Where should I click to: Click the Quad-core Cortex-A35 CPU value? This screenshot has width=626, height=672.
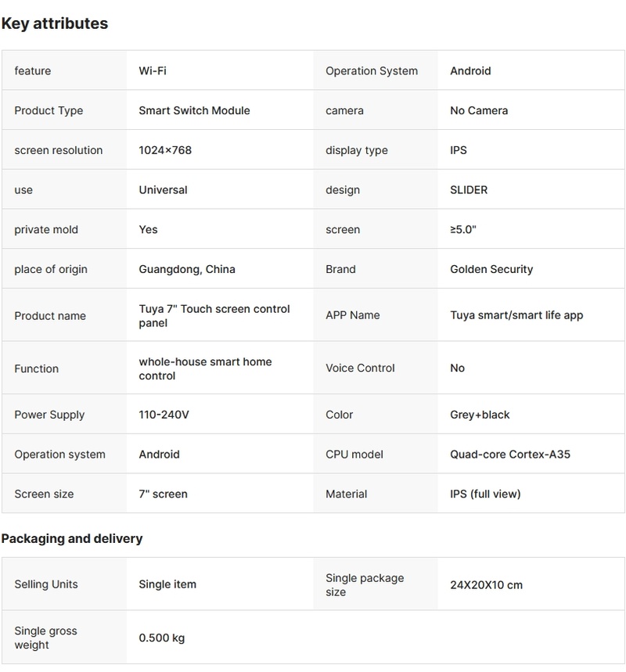510,455
